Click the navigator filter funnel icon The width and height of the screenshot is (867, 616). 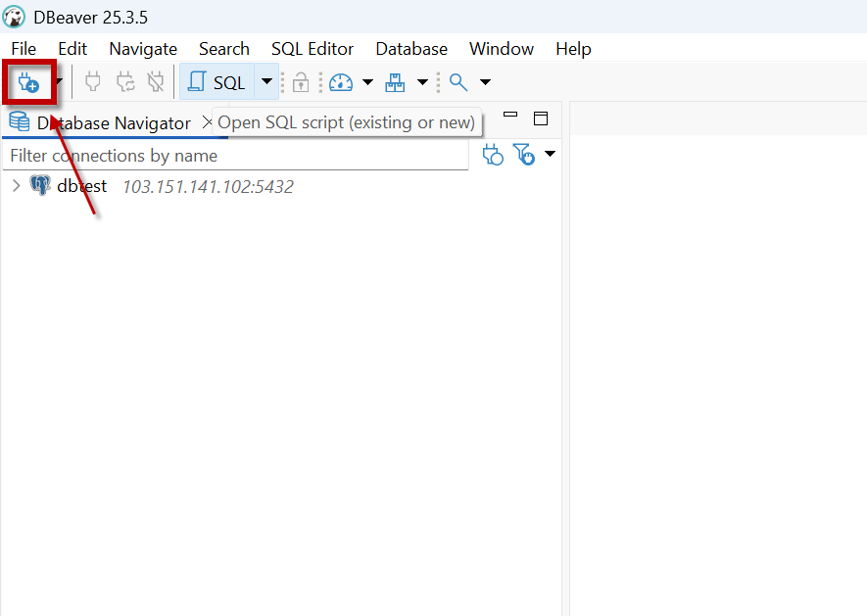click(525, 155)
